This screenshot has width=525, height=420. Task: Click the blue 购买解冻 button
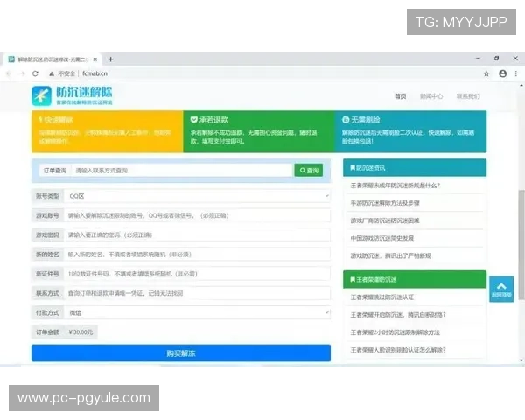181,353
